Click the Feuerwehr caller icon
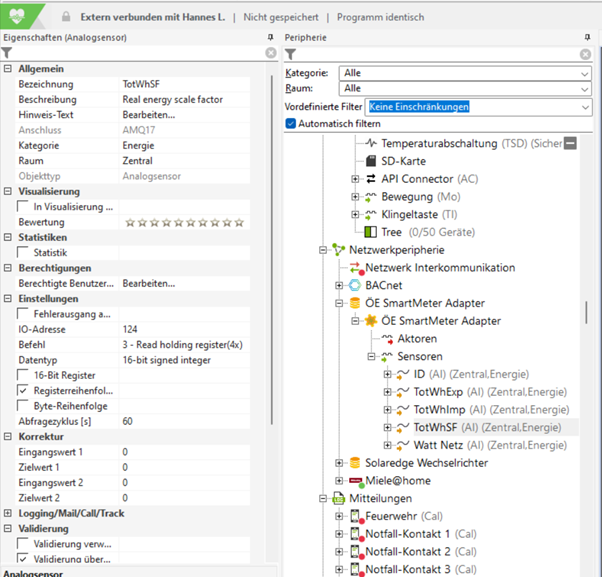 click(356, 516)
